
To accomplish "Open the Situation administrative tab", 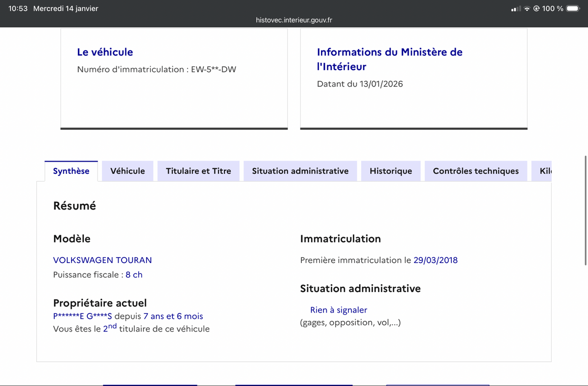I will click(x=300, y=171).
